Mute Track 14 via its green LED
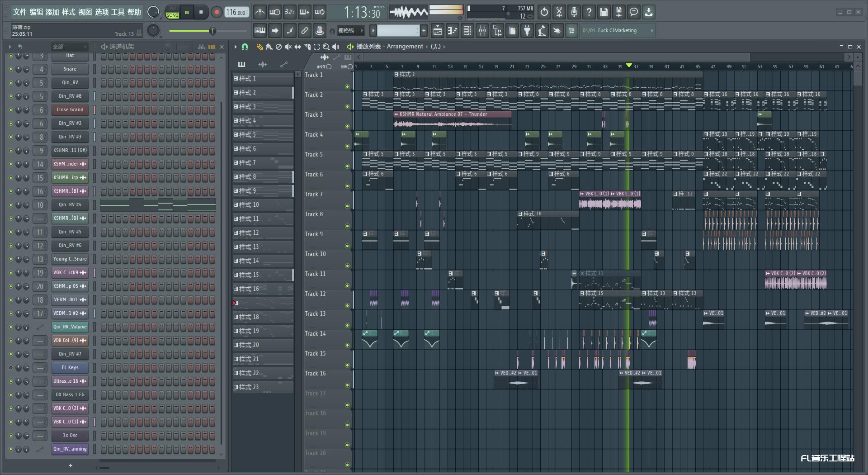Viewport: 868px width, 475px height. point(347,345)
